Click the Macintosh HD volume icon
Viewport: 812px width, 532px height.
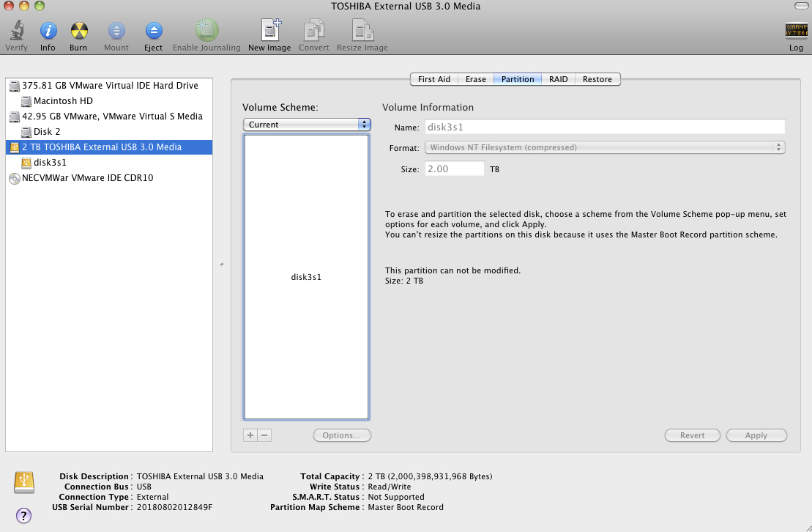tap(26, 102)
